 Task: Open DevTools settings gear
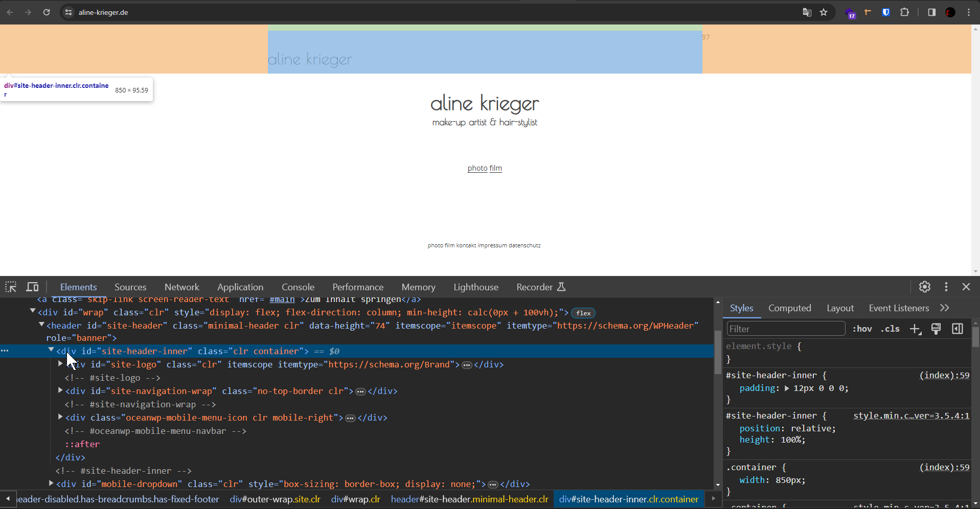pos(924,287)
